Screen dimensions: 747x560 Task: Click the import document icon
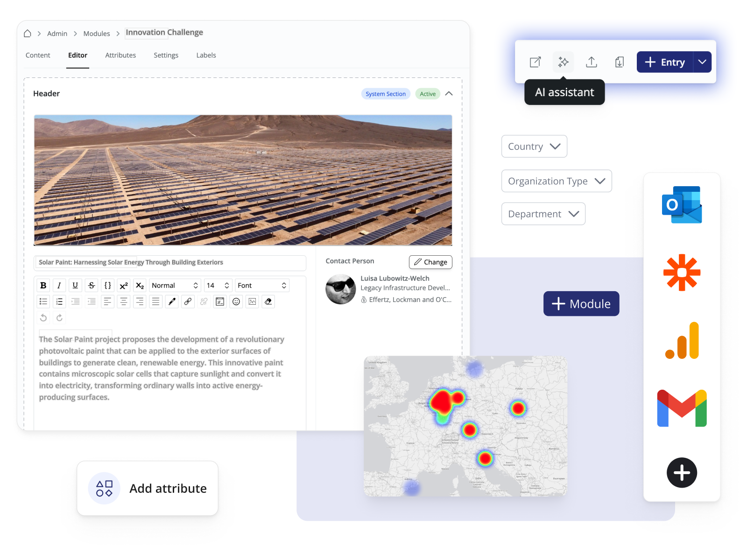(620, 62)
